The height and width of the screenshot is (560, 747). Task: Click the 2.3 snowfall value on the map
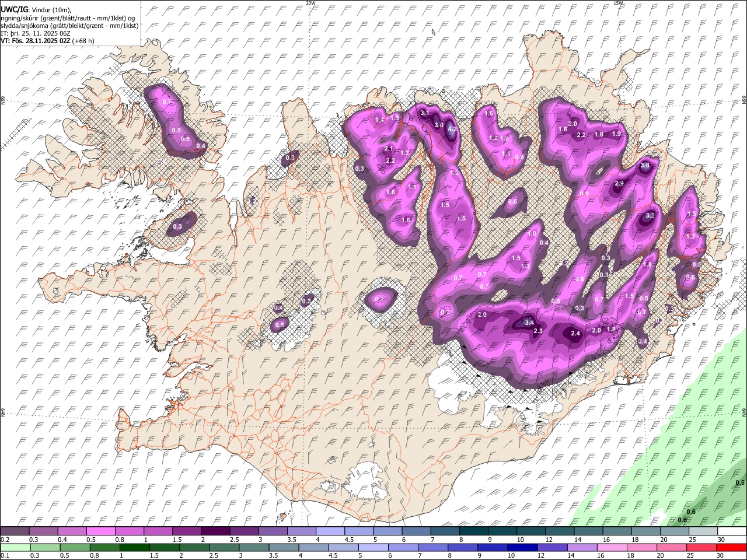coord(538,331)
